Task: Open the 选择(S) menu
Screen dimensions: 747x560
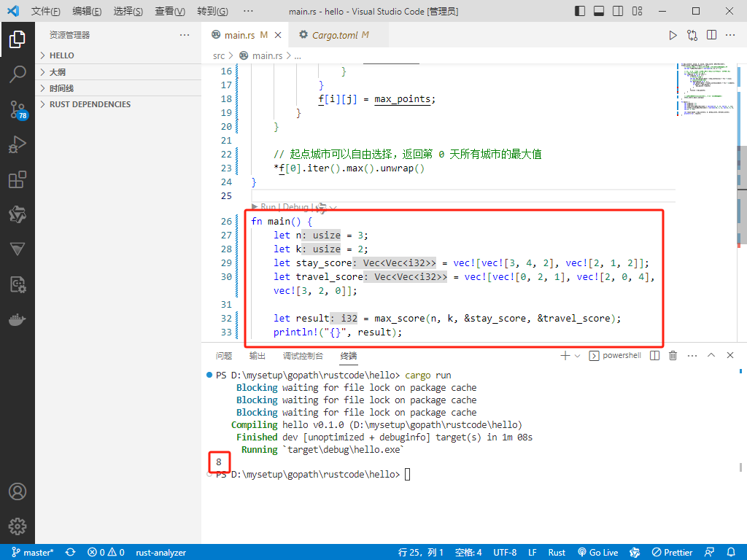Action: click(128, 11)
